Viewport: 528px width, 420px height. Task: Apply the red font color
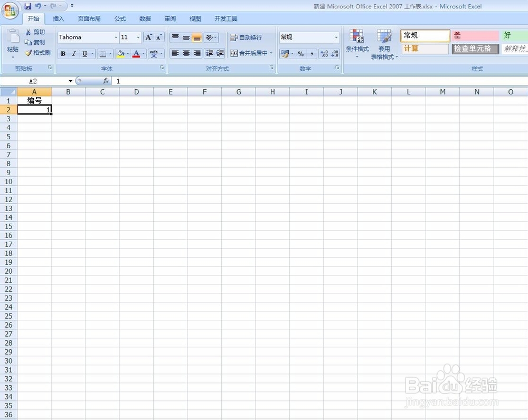(136, 53)
